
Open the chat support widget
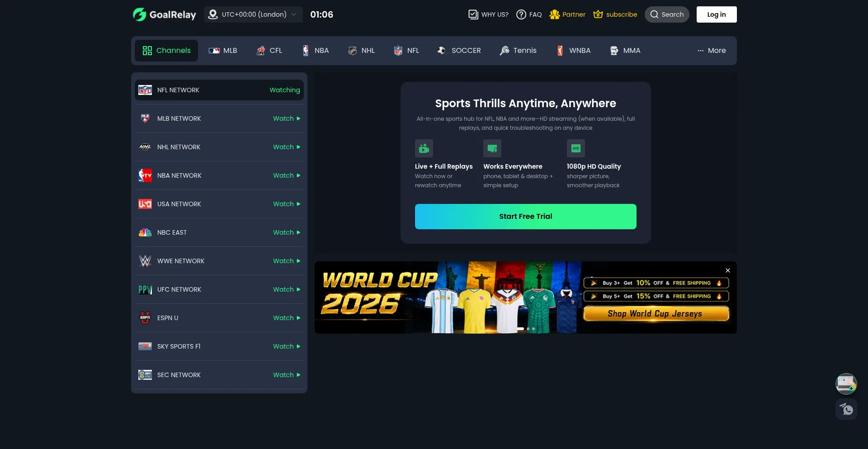(846, 409)
